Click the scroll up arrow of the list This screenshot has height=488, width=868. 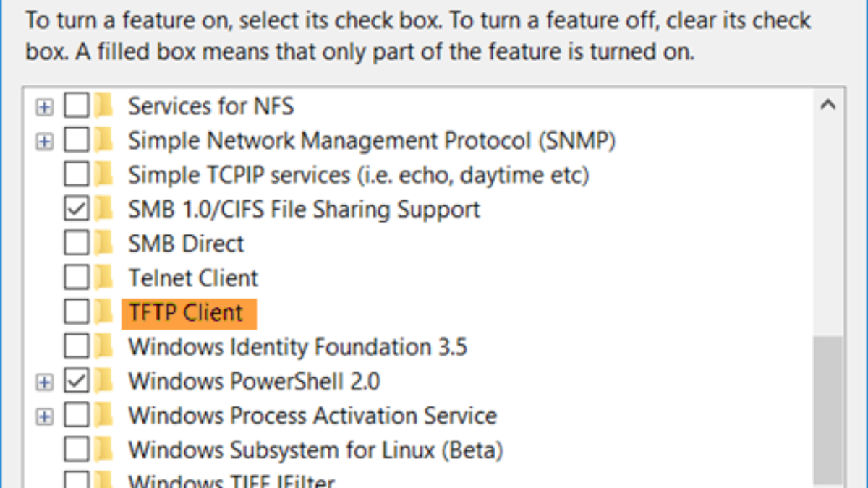pyautogui.click(x=828, y=106)
